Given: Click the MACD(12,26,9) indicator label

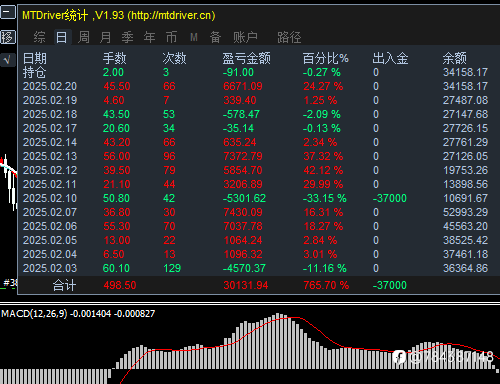Looking at the screenshot, I should pyautogui.click(x=34, y=314).
